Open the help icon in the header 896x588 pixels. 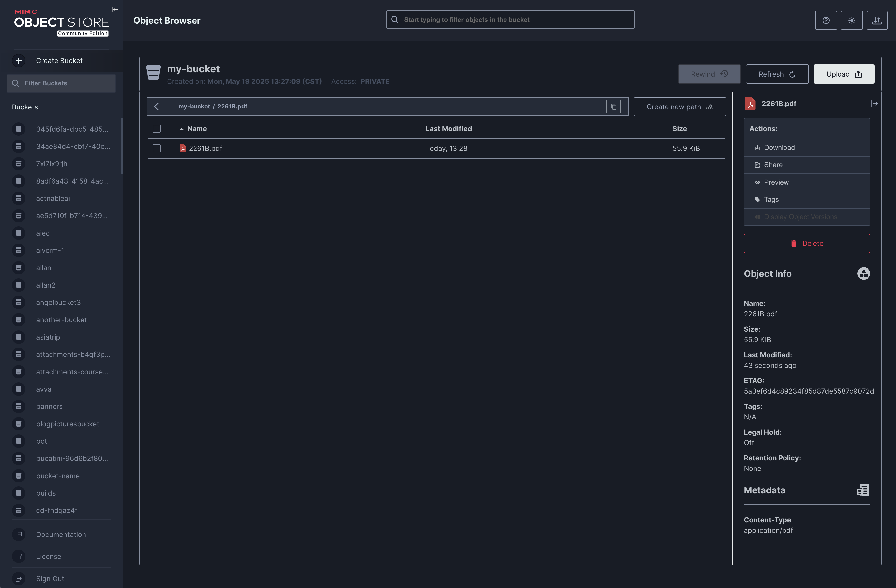click(x=826, y=20)
